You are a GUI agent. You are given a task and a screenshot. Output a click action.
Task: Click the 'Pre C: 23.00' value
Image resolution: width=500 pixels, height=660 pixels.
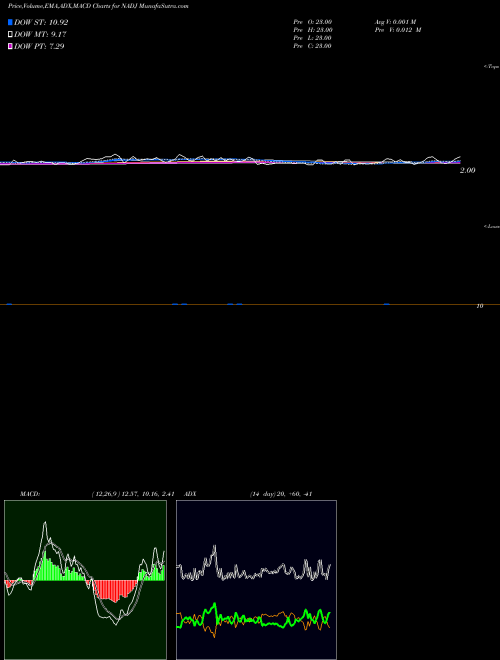pos(312,46)
